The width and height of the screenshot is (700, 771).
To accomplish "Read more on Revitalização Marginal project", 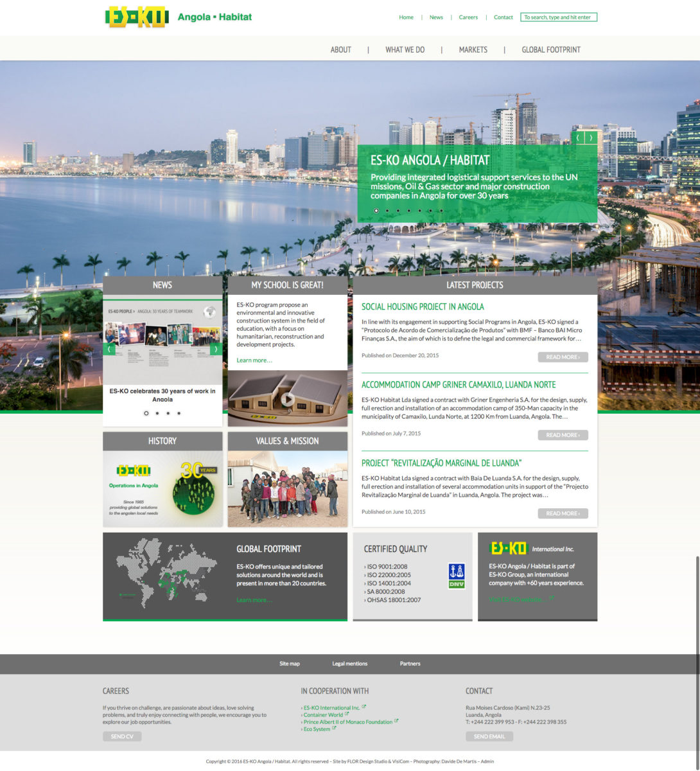I will pos(563,513).
